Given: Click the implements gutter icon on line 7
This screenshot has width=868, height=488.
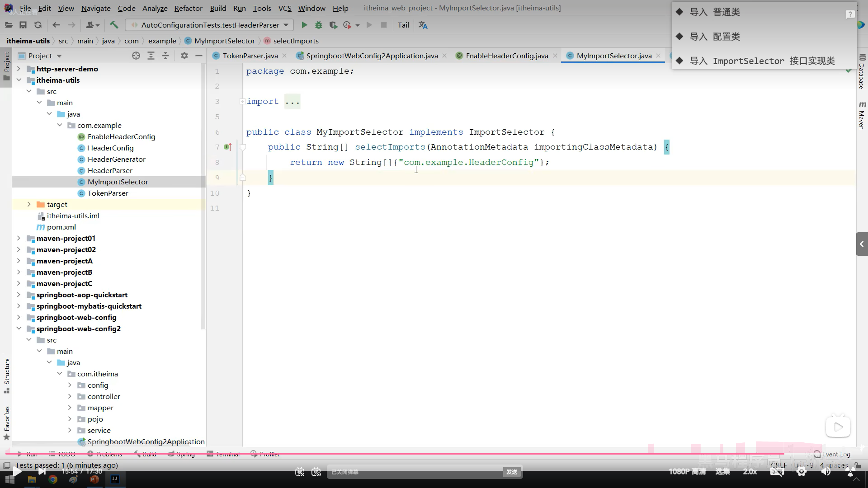Looking at the screenshot, I should pyautogui.click(x=228, y=147).
